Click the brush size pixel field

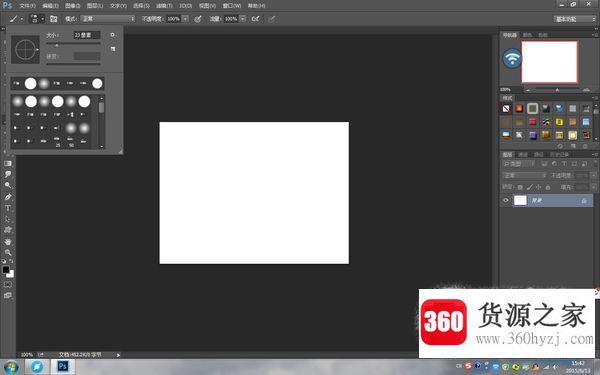tap(87, 35)
